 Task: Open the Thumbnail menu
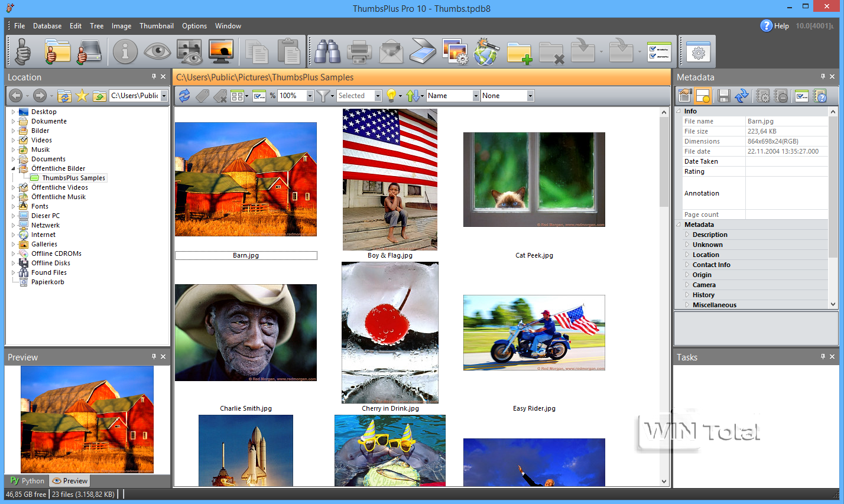click(156, 26)
